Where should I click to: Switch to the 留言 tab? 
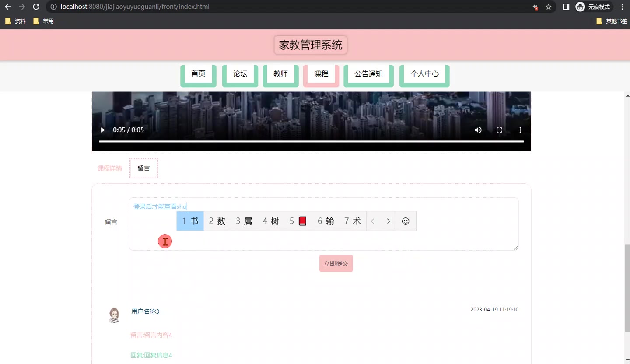click(143, 168)
